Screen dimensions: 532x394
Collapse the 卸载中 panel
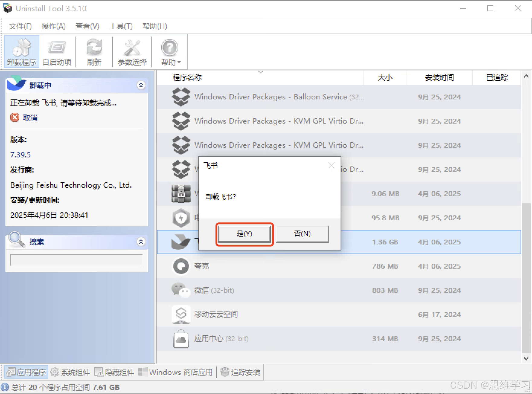[141, 85]
